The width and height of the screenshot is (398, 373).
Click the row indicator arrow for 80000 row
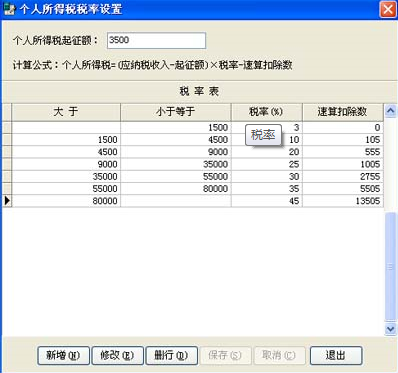click(7, 201)
